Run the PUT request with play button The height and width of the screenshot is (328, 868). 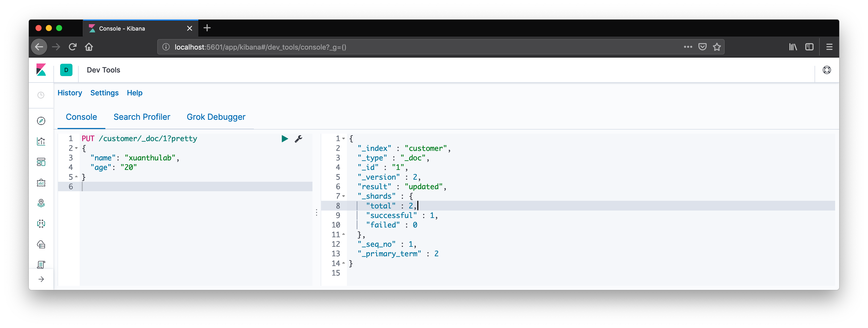click(x=284, y=139)
